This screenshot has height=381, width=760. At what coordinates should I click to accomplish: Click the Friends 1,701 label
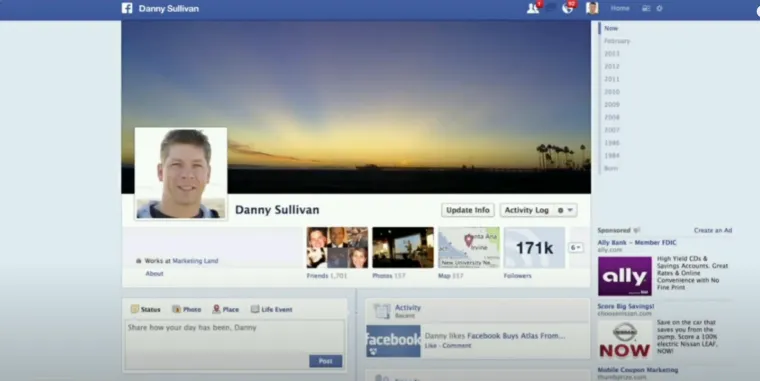(327, 276)
